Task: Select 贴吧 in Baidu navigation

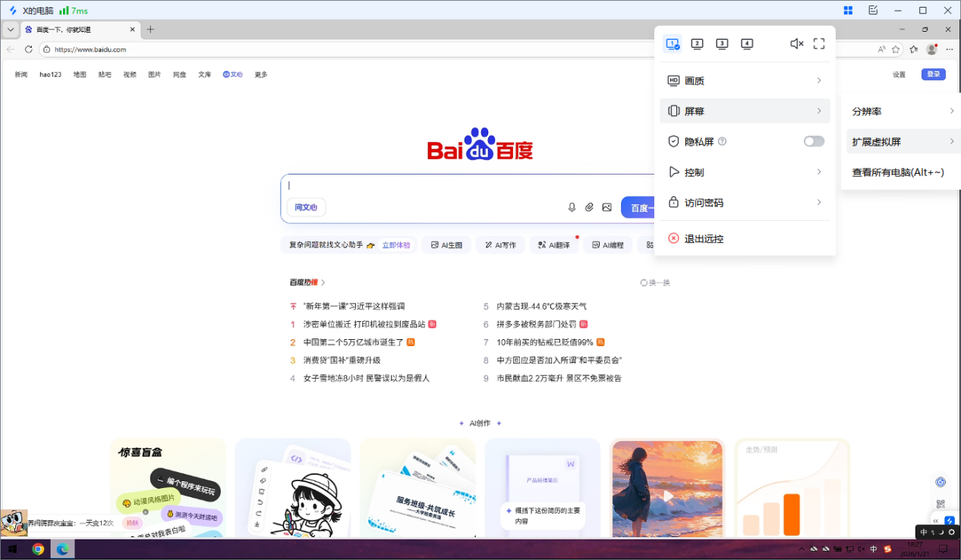Action: [104, 74]
